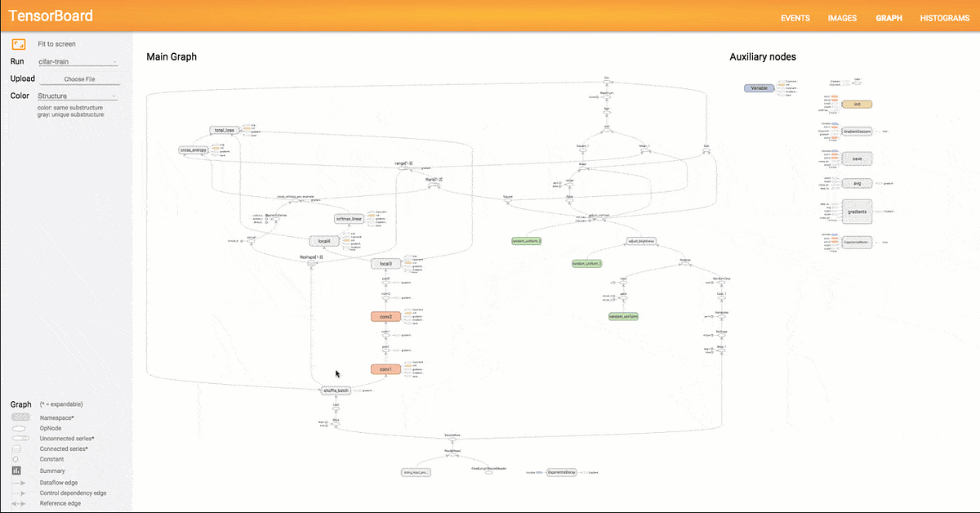This screenshot has width=980, height=513.
Task: Switch to the HISTOGRAMS tab
Action: (944, 17)
